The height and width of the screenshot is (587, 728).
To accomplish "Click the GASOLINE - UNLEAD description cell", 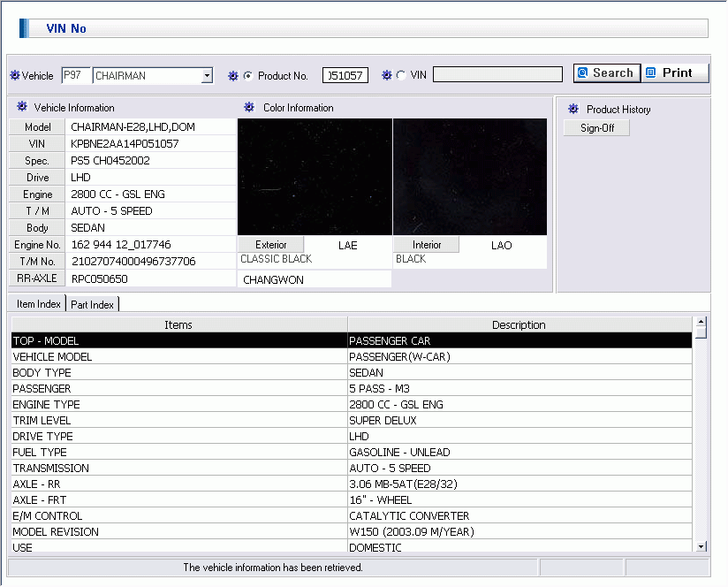I will pyautogui.click(x=519, y=452).
